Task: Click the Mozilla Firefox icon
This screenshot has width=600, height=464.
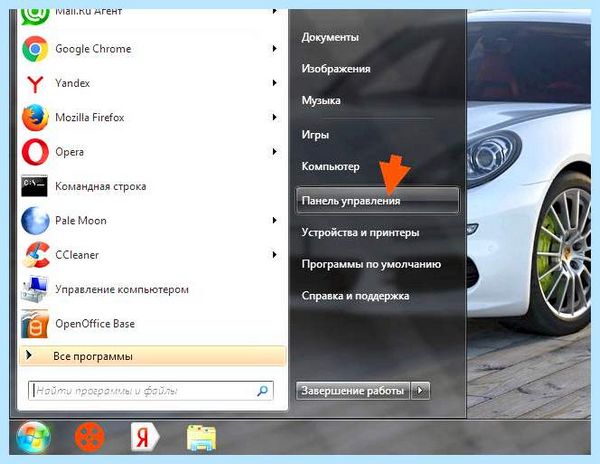Action: tap(35, 117)
